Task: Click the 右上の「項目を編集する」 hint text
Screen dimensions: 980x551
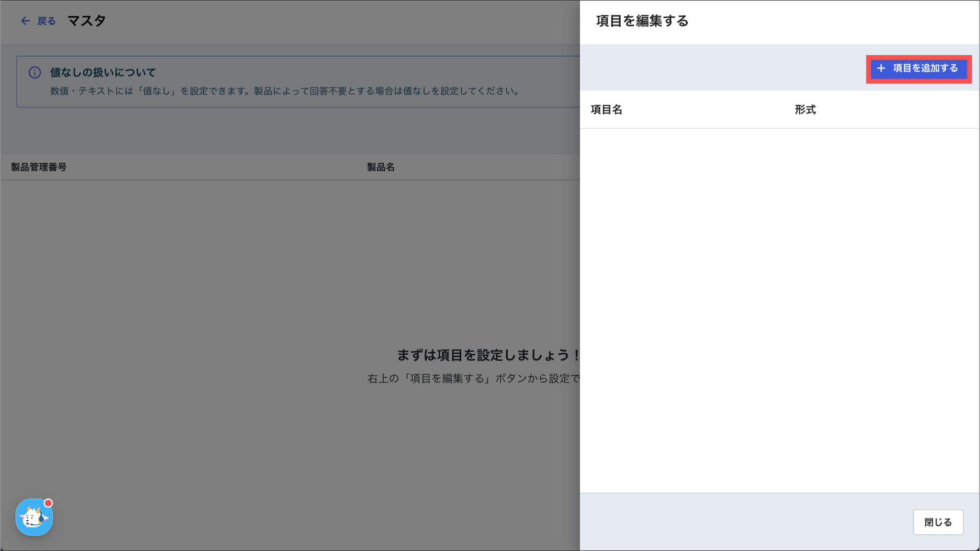Action: [x=473, y=379]
